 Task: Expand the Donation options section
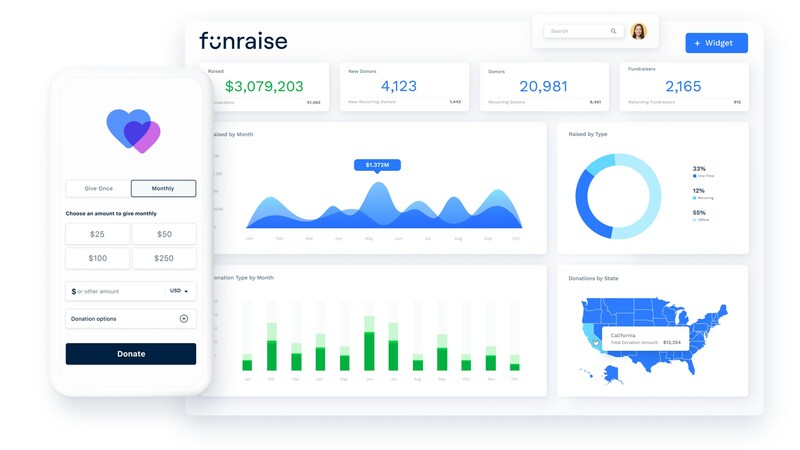(x=130, y=319)
